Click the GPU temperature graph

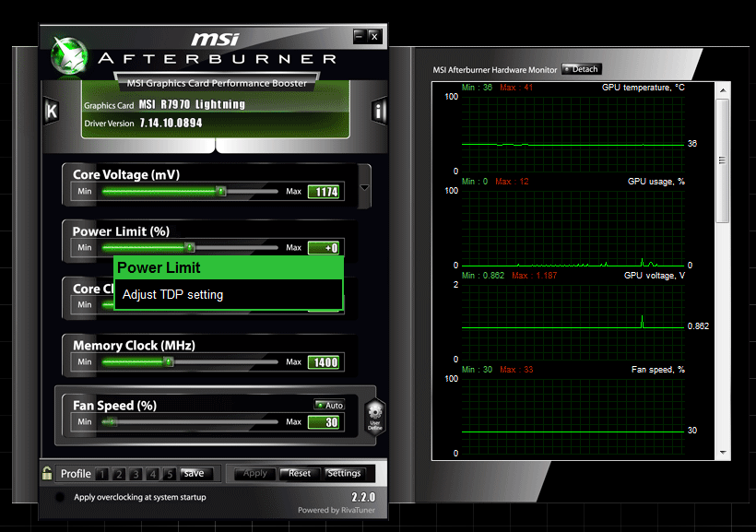coord(573,134)
